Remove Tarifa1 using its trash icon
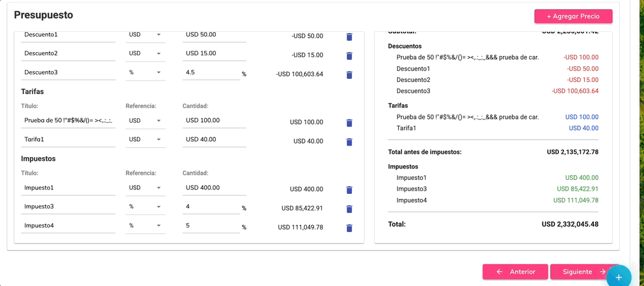 pos(349,142)
